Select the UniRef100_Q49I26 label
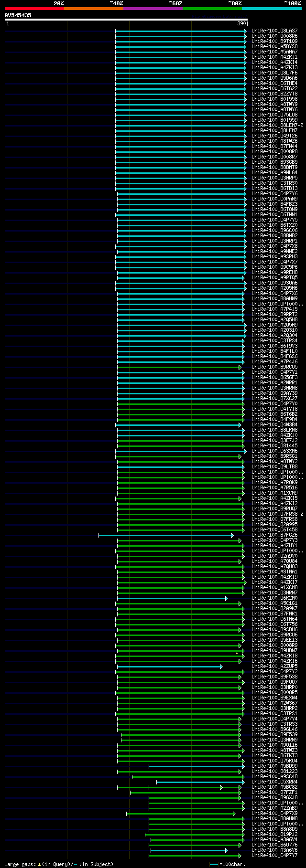The height and width of the screenshot is (868, 306). click(x=274, y=136)
